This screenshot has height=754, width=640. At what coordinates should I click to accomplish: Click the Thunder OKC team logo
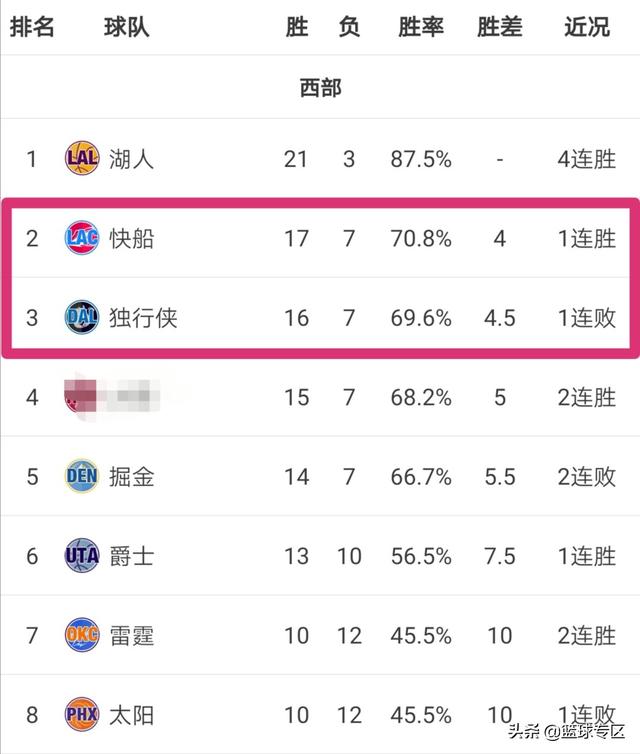[82, 635]
